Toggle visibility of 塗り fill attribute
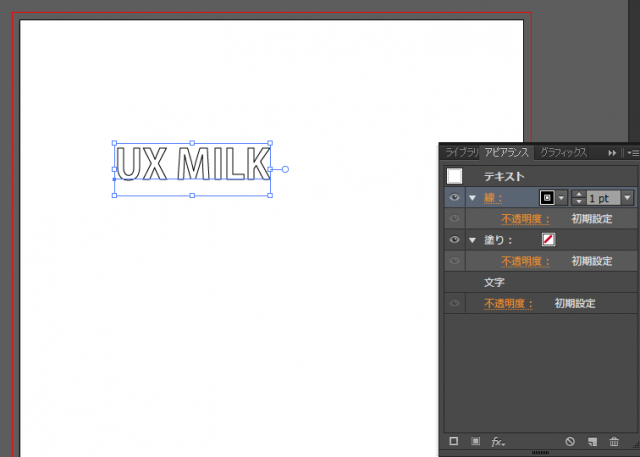The height and width of the screenshot is (457, 640). coord(454,240)
